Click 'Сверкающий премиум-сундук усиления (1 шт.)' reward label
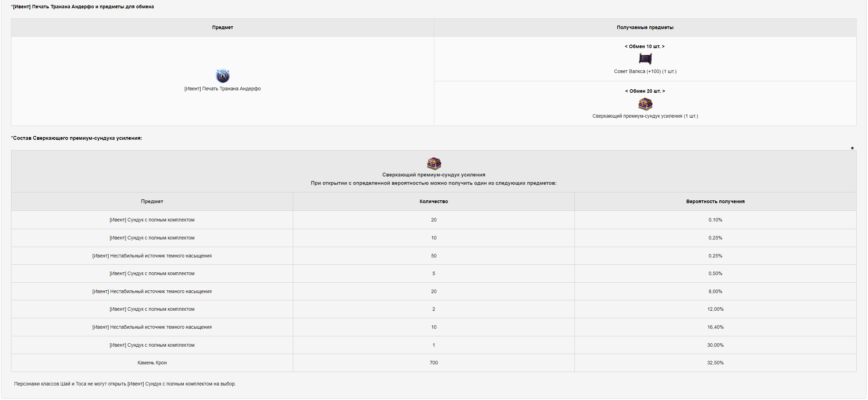 645,116
